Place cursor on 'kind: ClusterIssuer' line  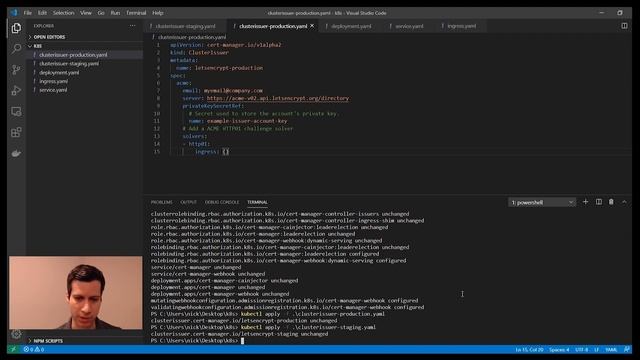point(199,53)
